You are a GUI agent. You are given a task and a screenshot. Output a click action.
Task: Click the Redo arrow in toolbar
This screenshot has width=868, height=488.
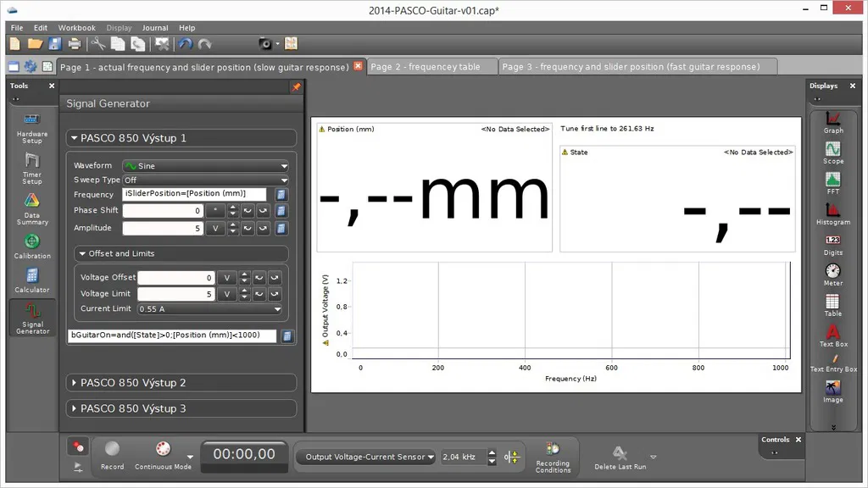coord(205,44)
